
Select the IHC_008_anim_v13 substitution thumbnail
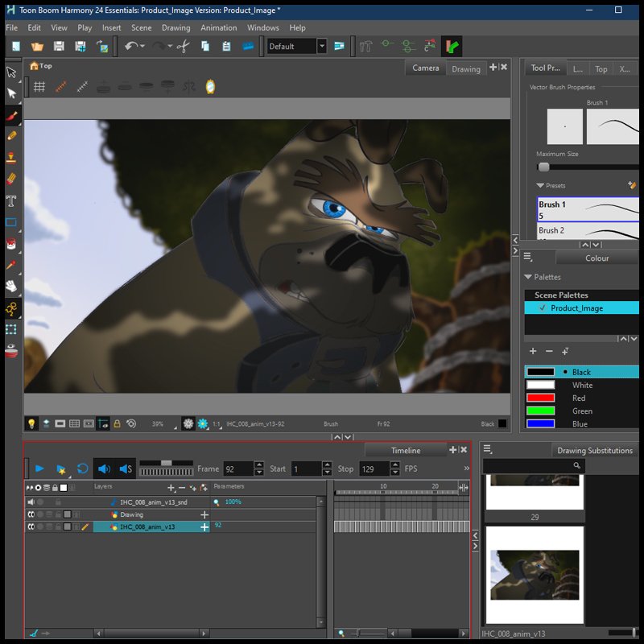[535, 575]
